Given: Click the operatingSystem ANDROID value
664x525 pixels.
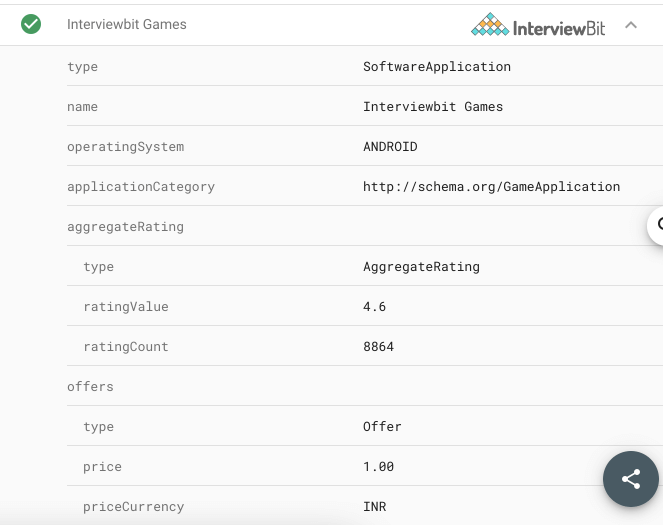Looking at the screenshot, I should click(390, 147).
